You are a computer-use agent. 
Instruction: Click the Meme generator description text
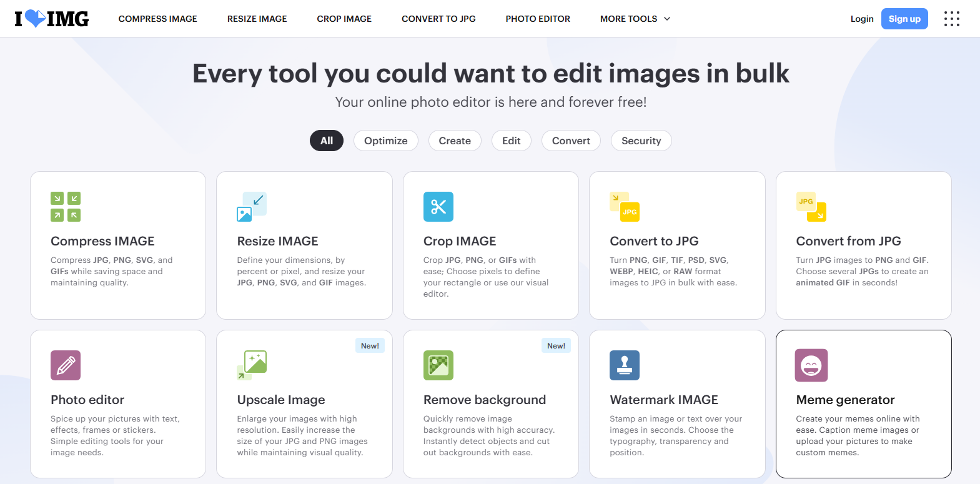858,435
